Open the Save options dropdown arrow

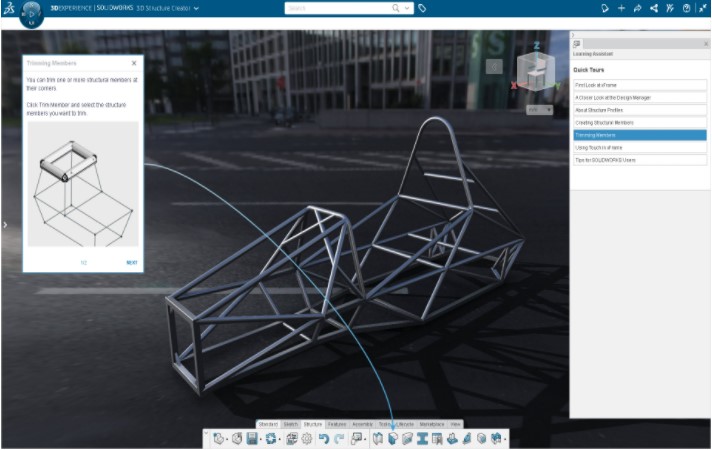pos(261,440)
